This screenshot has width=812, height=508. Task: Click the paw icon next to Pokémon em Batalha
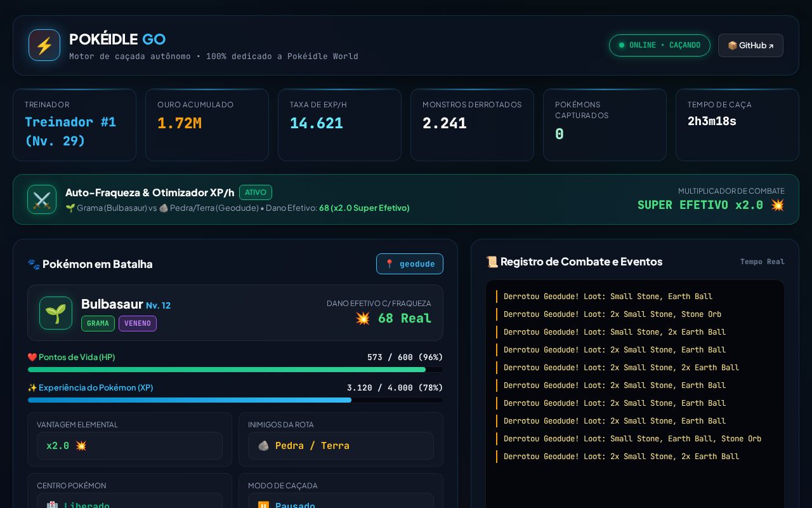(34, 264)
